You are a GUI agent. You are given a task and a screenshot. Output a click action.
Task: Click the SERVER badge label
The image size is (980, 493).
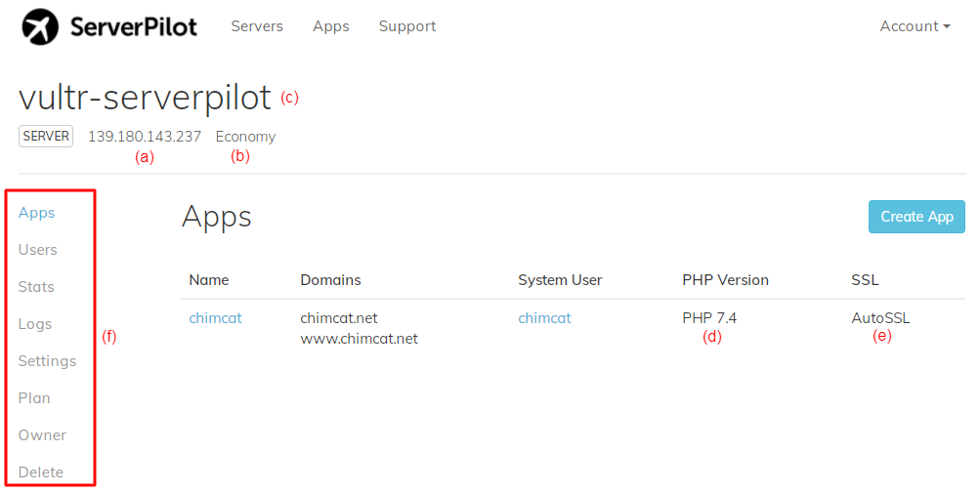[x=46, y=137]
